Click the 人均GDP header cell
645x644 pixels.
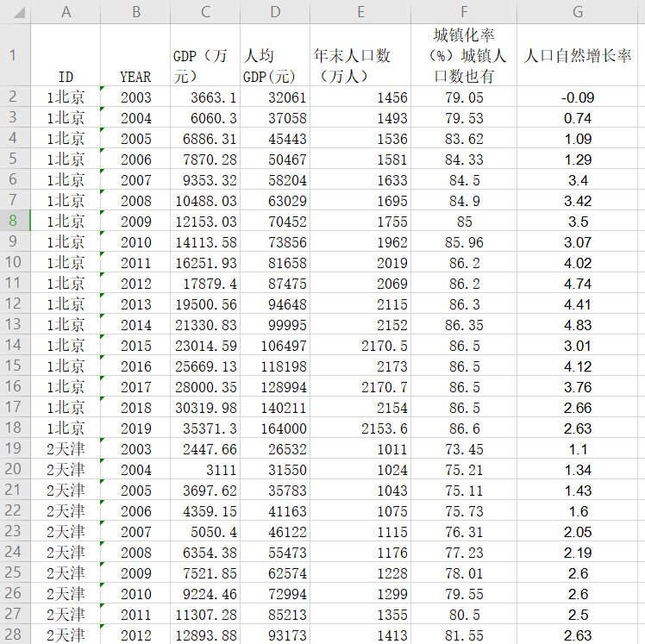pyautogui.click(x=275, y=55)
